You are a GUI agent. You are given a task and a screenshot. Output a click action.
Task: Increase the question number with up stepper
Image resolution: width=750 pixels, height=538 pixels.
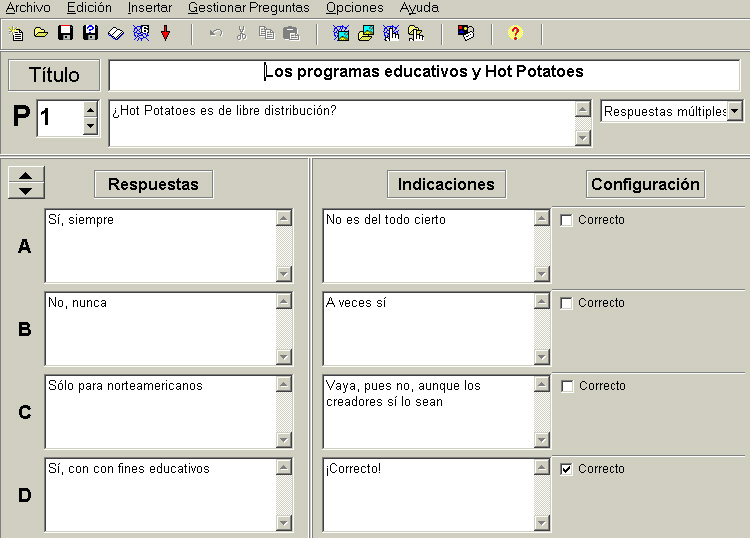[x=90, y=110]
